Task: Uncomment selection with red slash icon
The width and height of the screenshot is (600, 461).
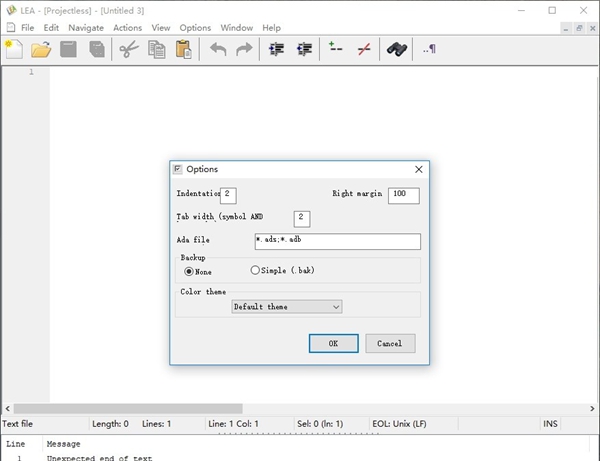Action: pyautogui.click(x=364, y=49)
